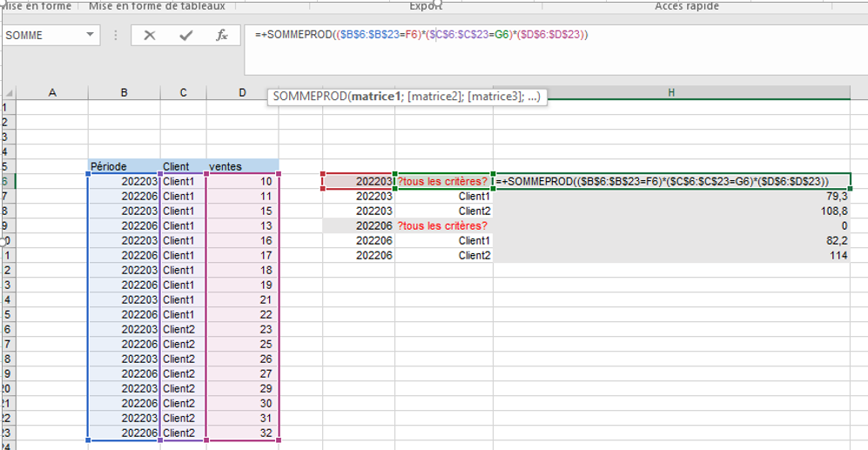The width and height of the screenshot is (868, 450).
Task: Select column D header
Action: click(242, 93)
